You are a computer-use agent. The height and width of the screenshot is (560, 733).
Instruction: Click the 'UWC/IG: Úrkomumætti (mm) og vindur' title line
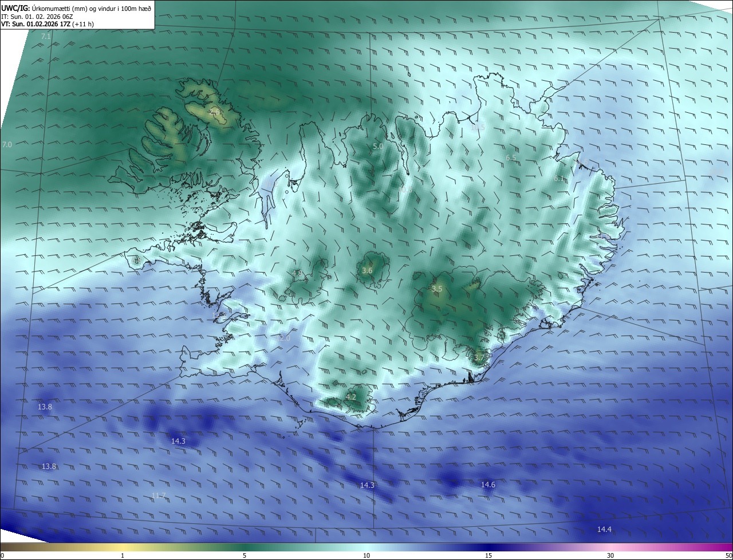76,8
